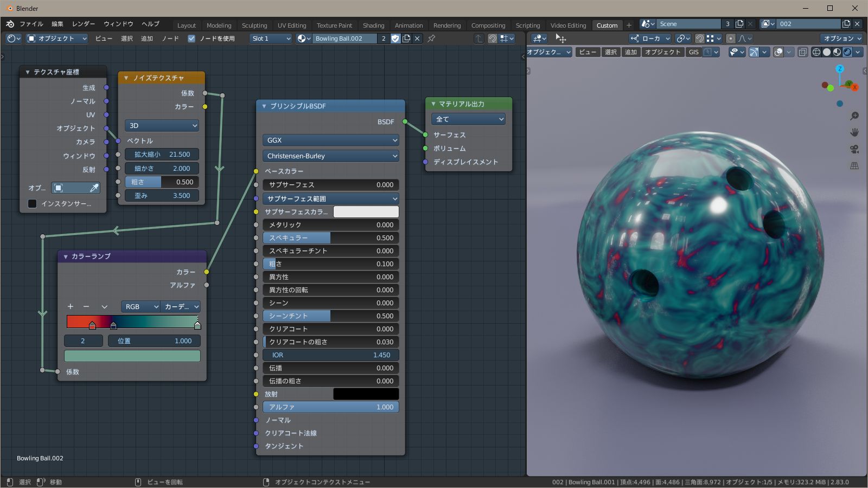Toggle node editor snapping magnet
Screen dimensions: 868x488
[x=493, y=38]
